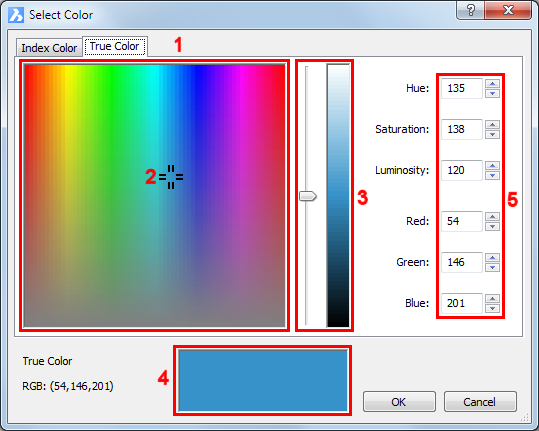Decrease Luminosity with the down arrow

pyautogui.click(x=492, y=175)
